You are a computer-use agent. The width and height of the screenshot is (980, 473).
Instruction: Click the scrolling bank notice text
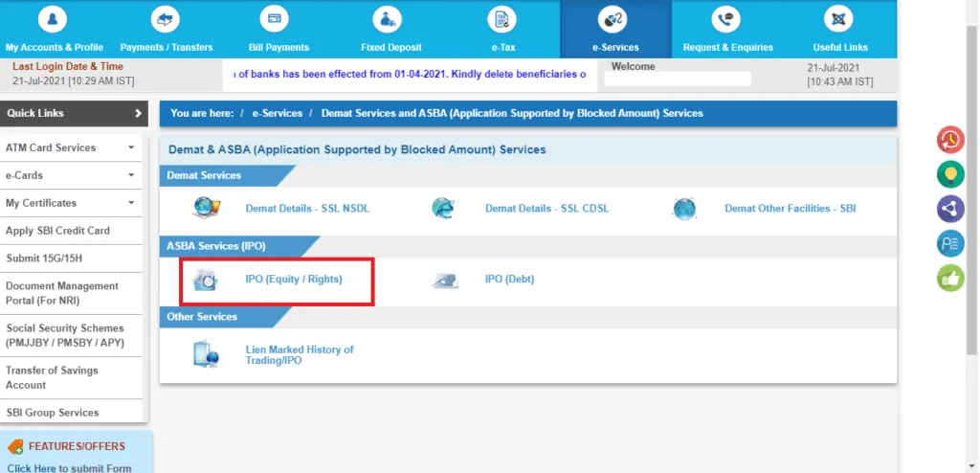pyautogui.click(x=410, y=75)
